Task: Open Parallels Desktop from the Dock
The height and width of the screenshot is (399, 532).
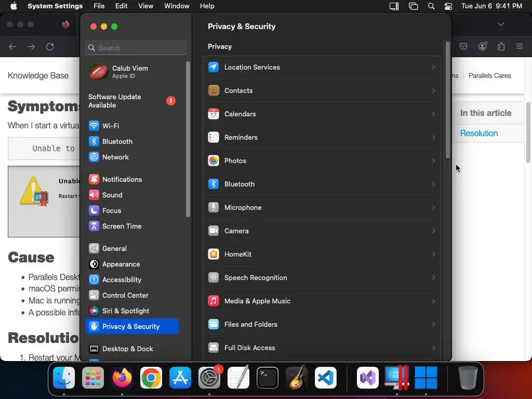Action: (x=396, y=378)
